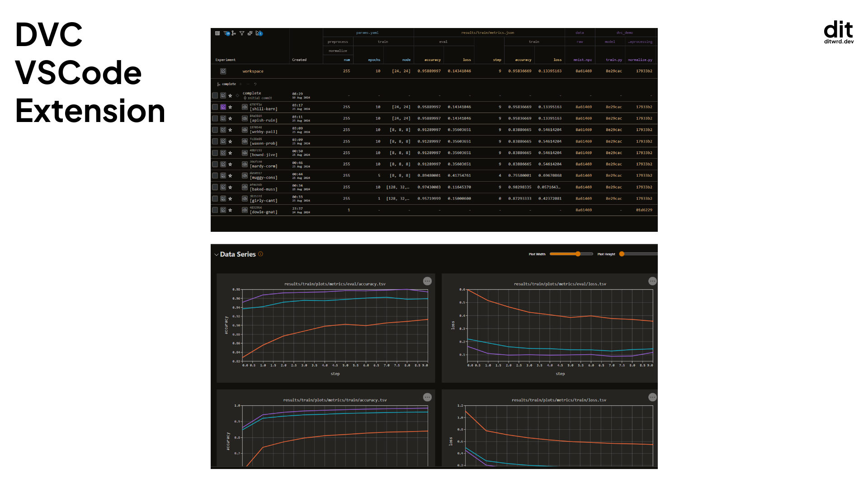Screen dimensions: 868x488
Task: Toggle plot icon for workspace row
Action: pyautogui.click(x=223, y=71)
